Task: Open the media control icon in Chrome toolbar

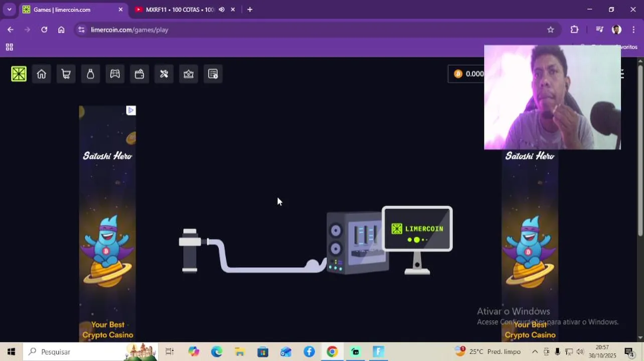Action: pos(599,30)
